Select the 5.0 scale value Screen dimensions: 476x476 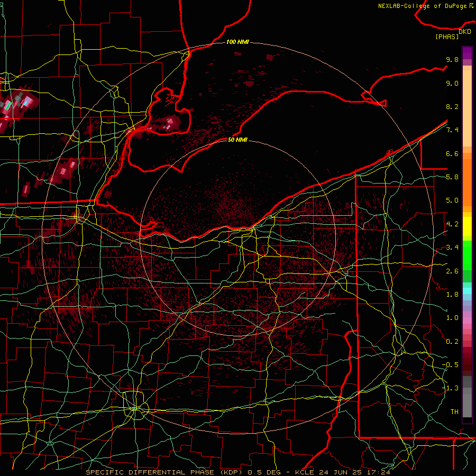coord(452,200)
